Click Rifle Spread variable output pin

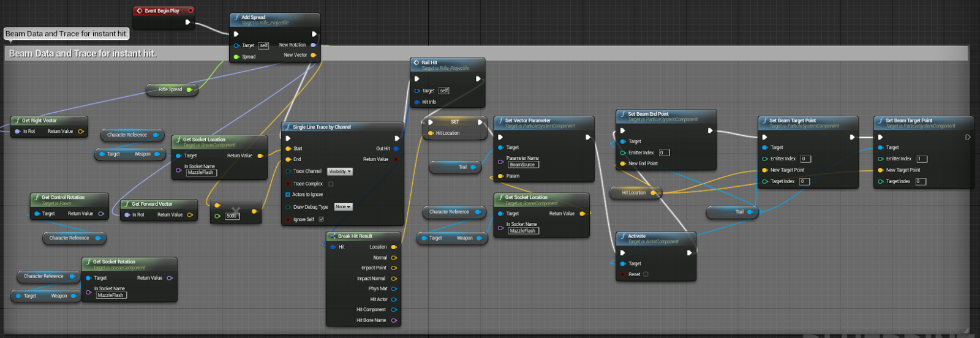[189, 89]
